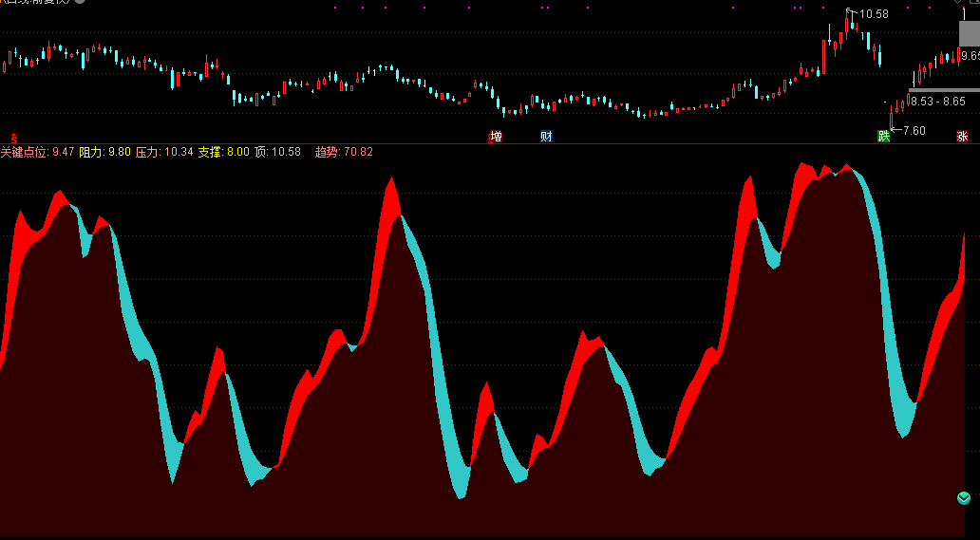The width and height of the screenshot is (980, 540).
Task: Click the red divider between chart panels
Action: [490, 143]
